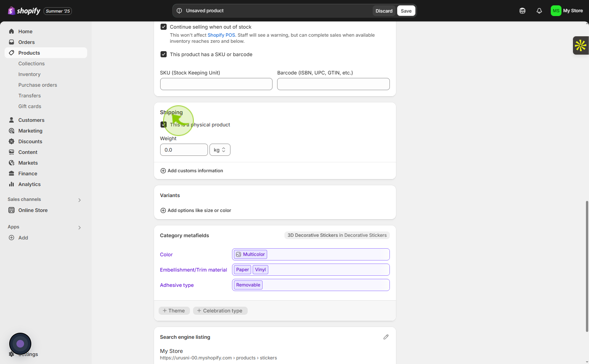Edit search engine listing with pencil icon
The image size is (589, 364).
point(386,337)
